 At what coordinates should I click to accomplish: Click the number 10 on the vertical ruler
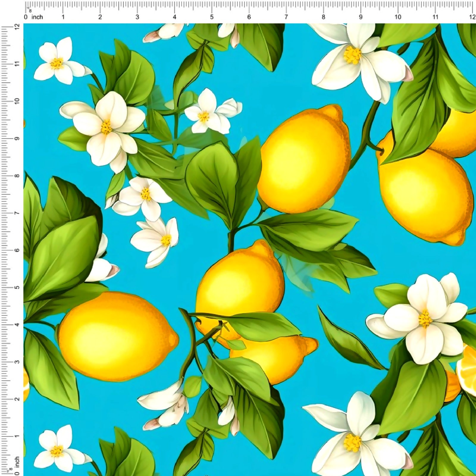tap(17, 101)
